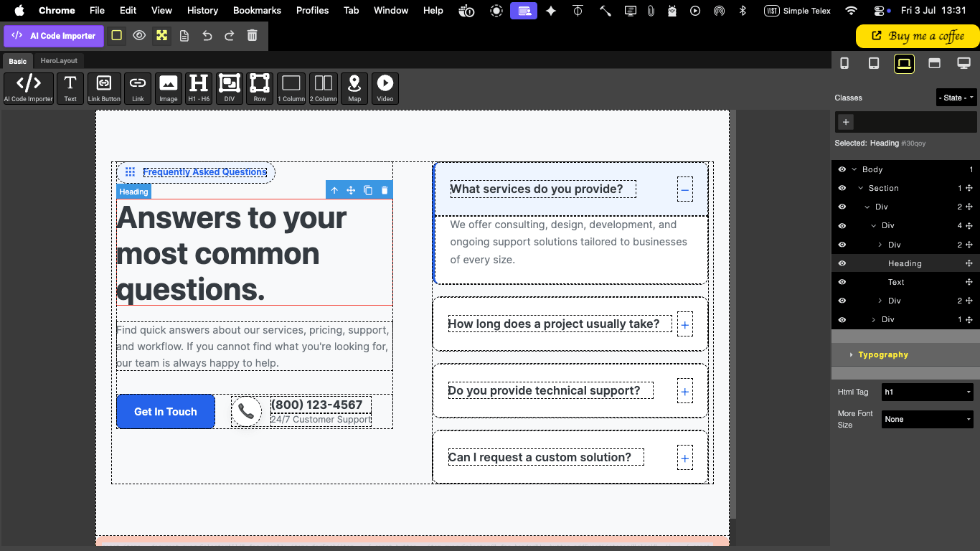This screenshot has width=980, height=551.
Task: Select the Text block
Action: coord(70,88)
